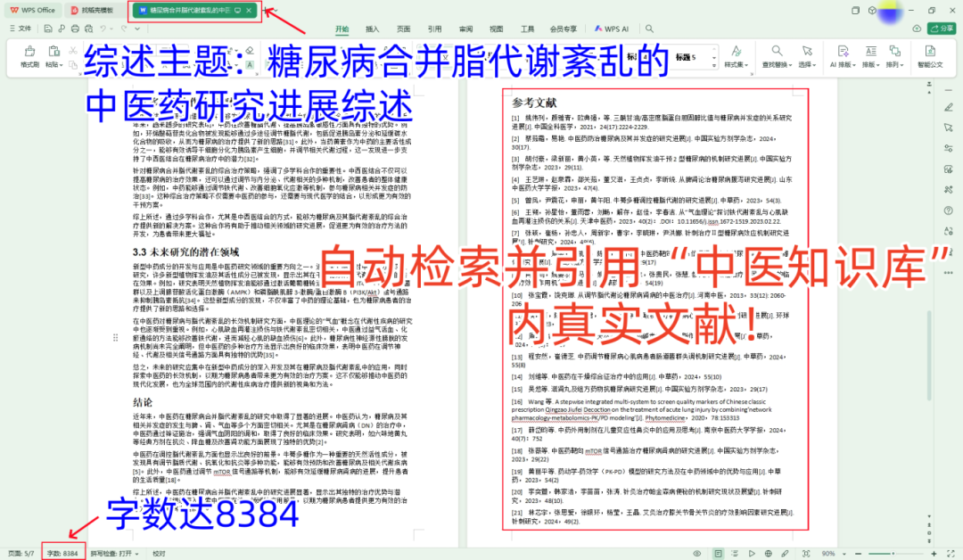Click the new tab plus button
The width and height of the screenshot is (963, 560).
(x=266, y=11)
